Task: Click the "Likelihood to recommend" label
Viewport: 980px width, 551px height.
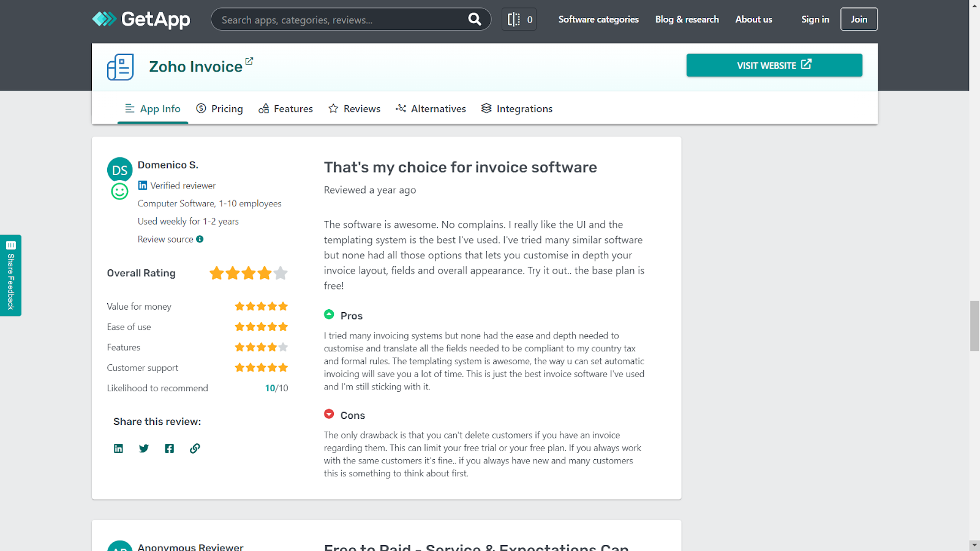Action: [157, 388]
